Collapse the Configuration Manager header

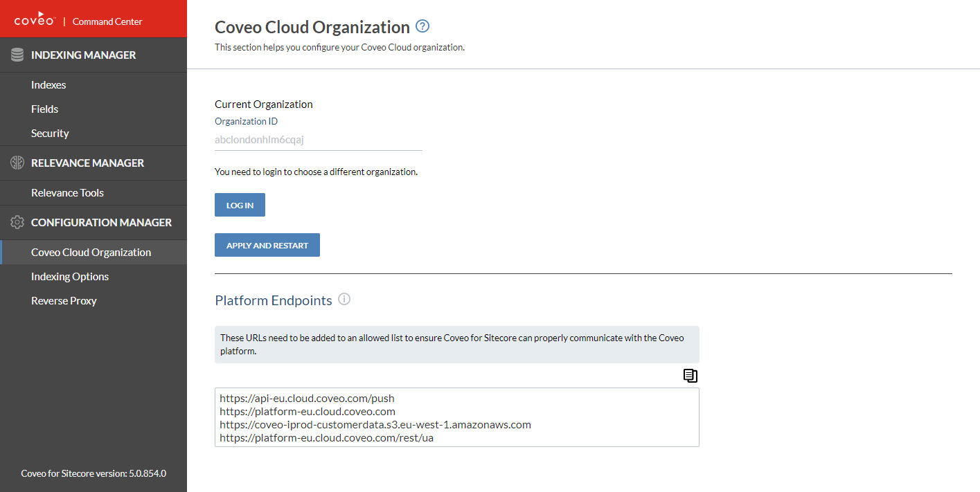[101, 223]
